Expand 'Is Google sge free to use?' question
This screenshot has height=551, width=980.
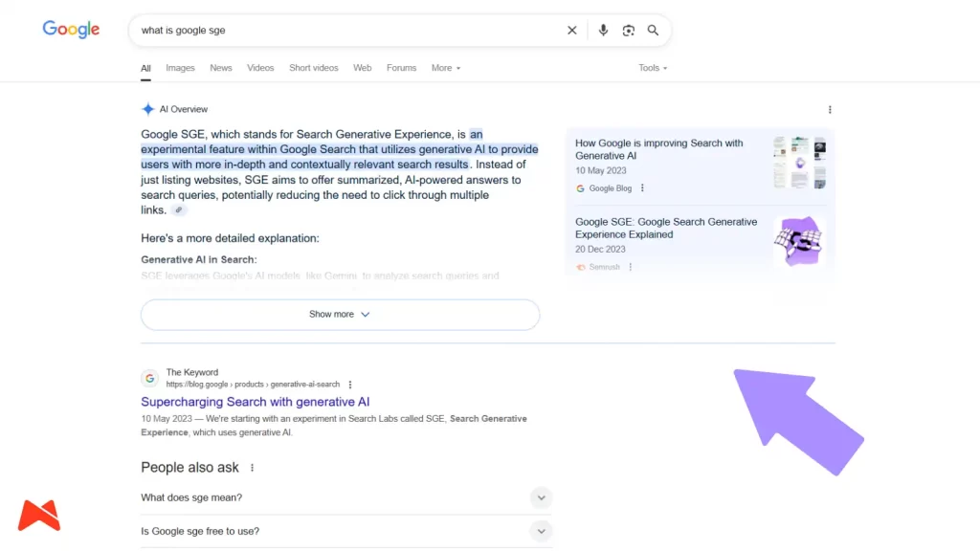[x=346, y=531]
